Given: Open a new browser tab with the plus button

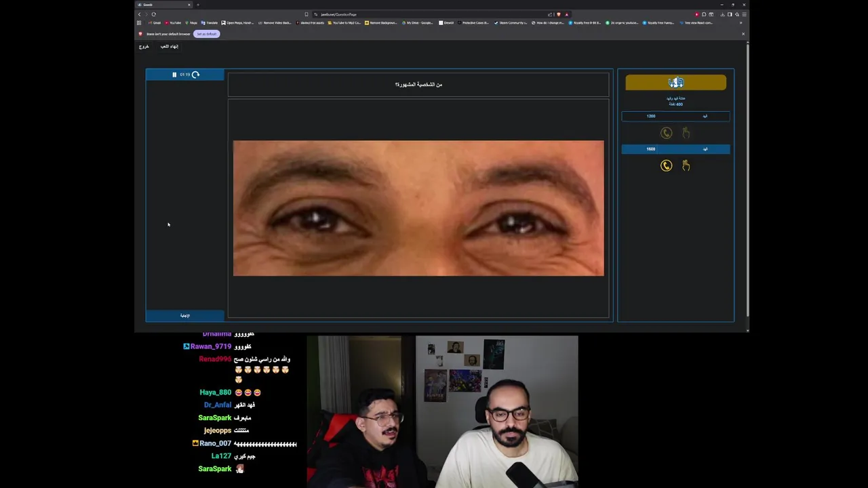Looking at the screenshot, I should pyautogui.click(x=198, y=5).
